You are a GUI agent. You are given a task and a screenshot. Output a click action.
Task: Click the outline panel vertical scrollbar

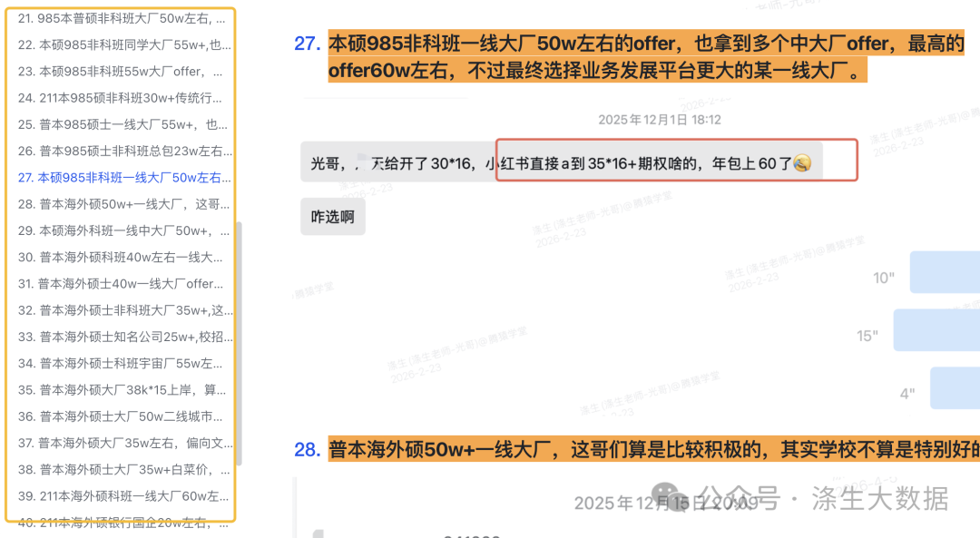click(x=239, y=344)
